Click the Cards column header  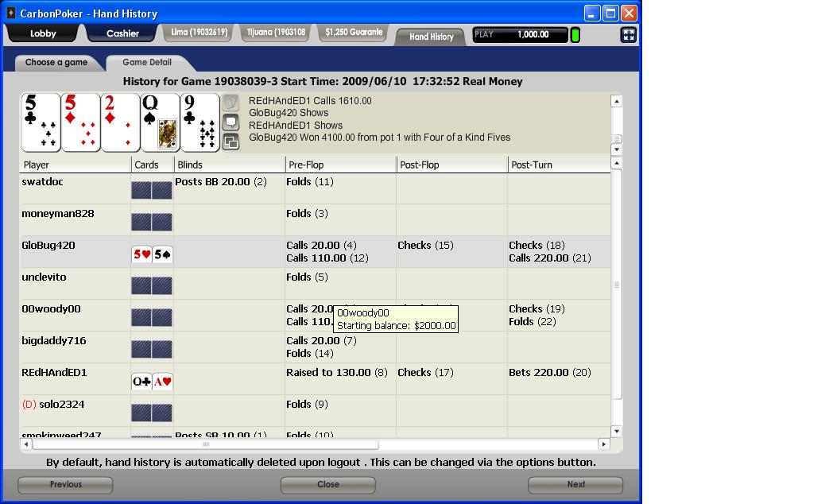click(153, 165)
